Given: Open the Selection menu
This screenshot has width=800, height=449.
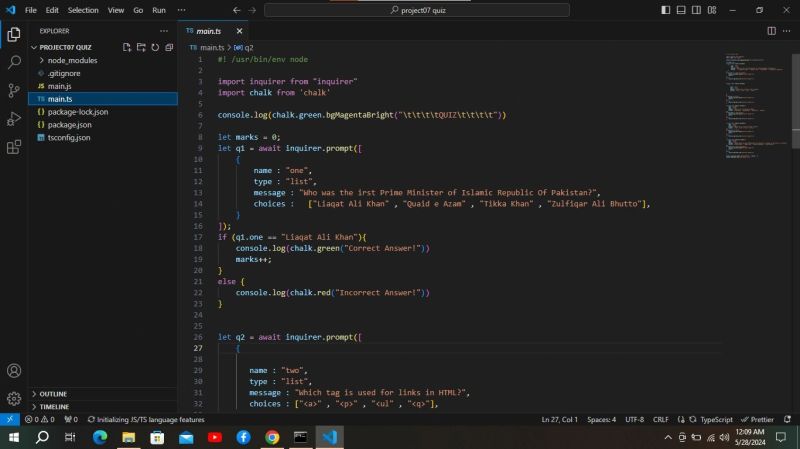Looking at the screenshot, I should (83, 10).
